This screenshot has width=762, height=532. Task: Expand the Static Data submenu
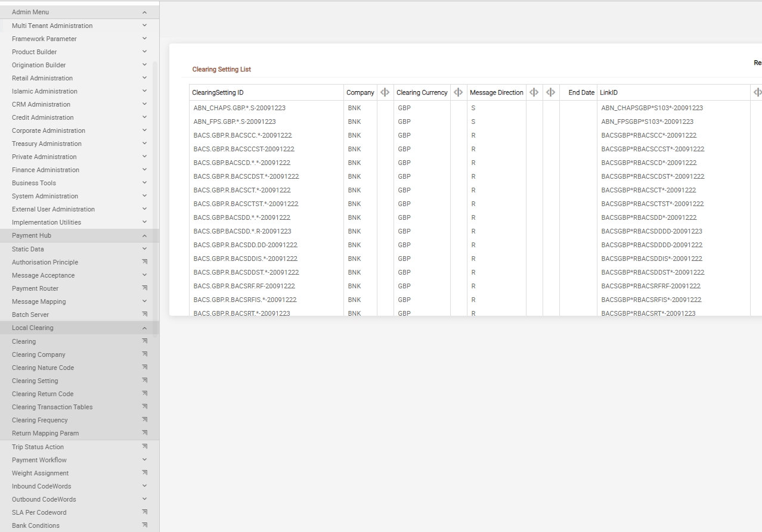(144, 249)
